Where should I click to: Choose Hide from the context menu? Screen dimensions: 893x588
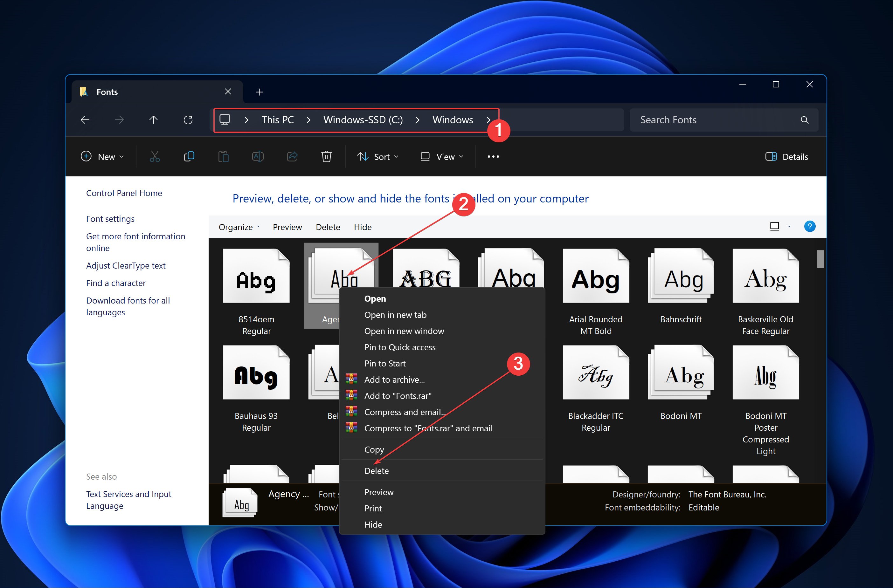pyautogui.click(x=442, y=524)
